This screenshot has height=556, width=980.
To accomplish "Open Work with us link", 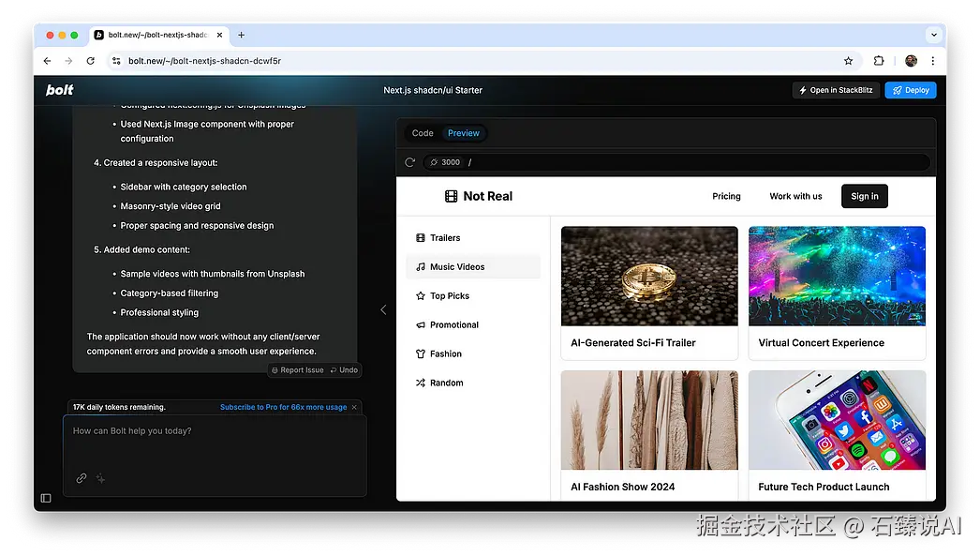I will (795, 196).
